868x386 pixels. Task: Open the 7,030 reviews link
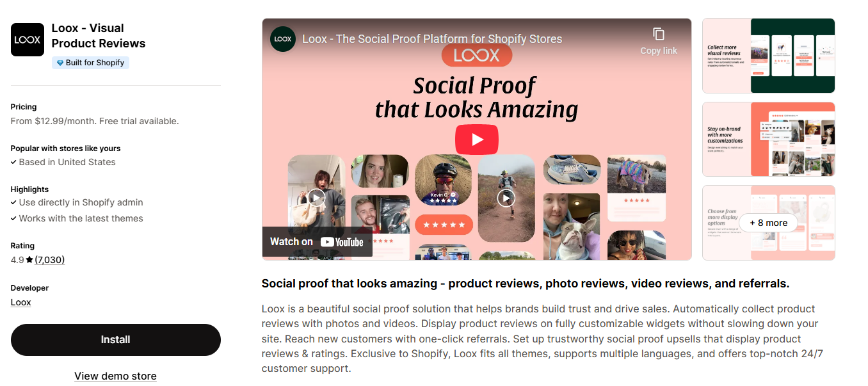tap(50, 260)
